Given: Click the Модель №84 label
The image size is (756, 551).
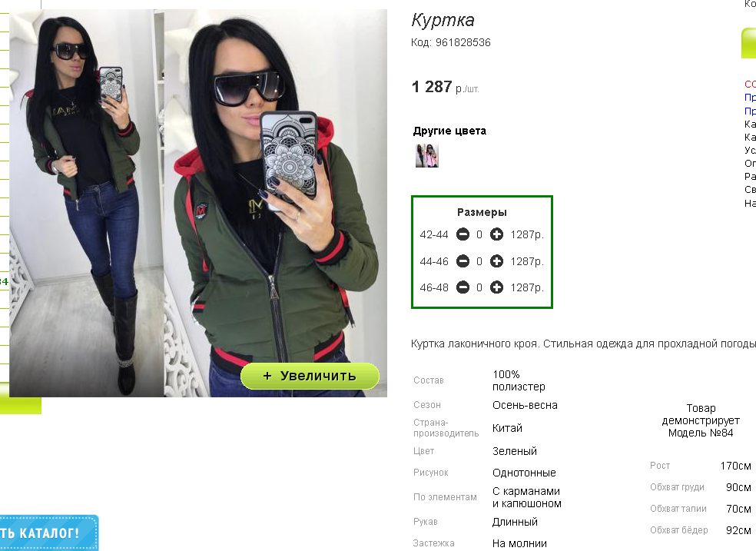Looking at the screenshot, I should (701, 433).
